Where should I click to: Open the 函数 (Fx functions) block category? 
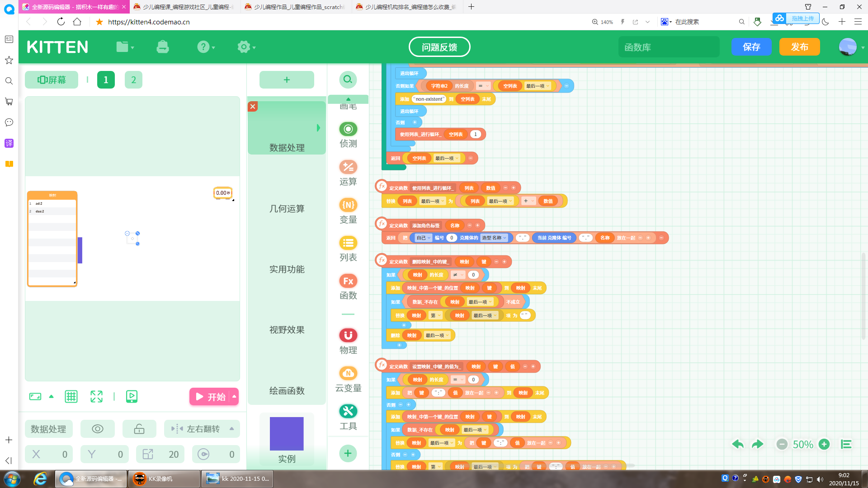click(348, 286)
